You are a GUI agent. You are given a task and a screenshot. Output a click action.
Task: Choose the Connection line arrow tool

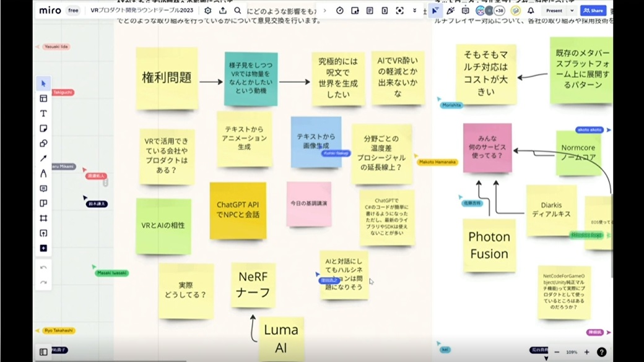(43, 158)
